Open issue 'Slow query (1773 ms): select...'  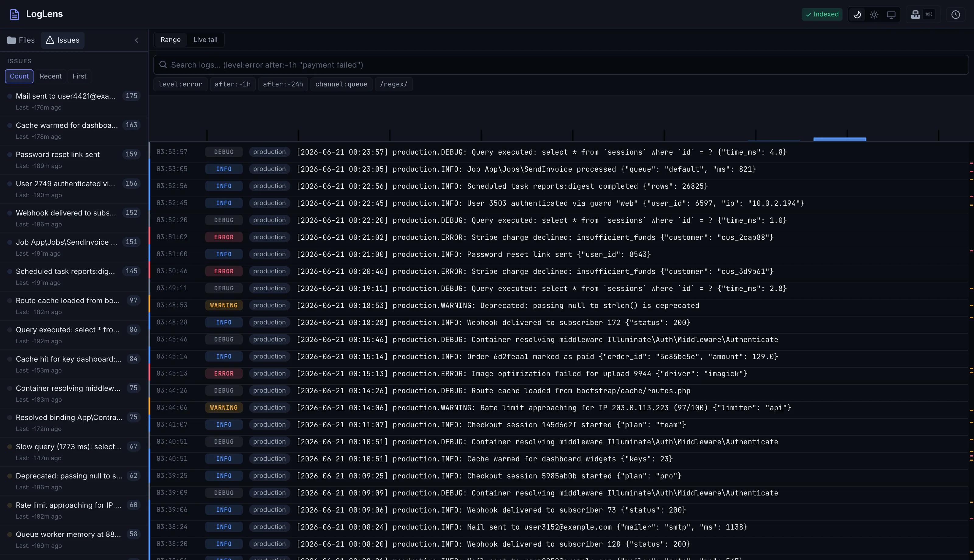click(74, 452)
